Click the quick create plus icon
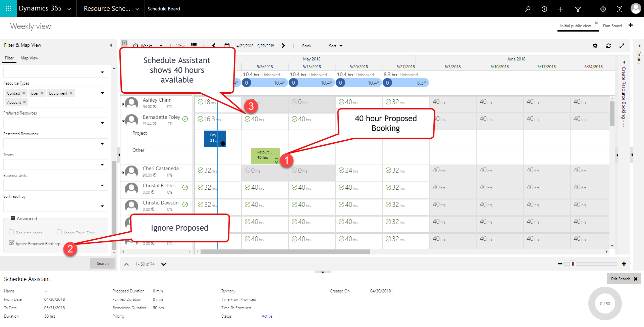Viewport: 644px width, 327px height. [x=560, y=9]
